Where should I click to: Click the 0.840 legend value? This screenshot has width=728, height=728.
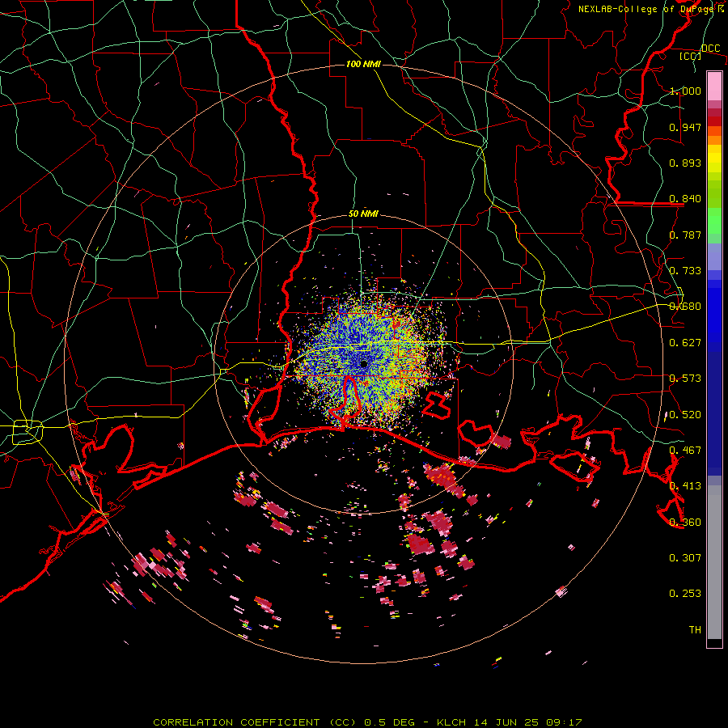[685, 199]
